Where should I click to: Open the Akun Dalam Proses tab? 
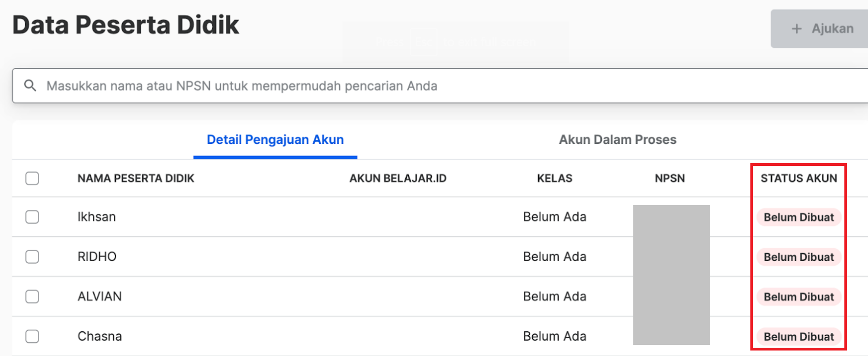pyautogui.click(x=618, y=140)
